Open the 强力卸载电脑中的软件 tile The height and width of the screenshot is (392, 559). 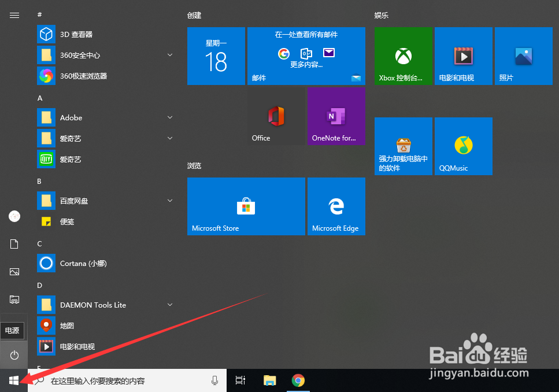403,146
